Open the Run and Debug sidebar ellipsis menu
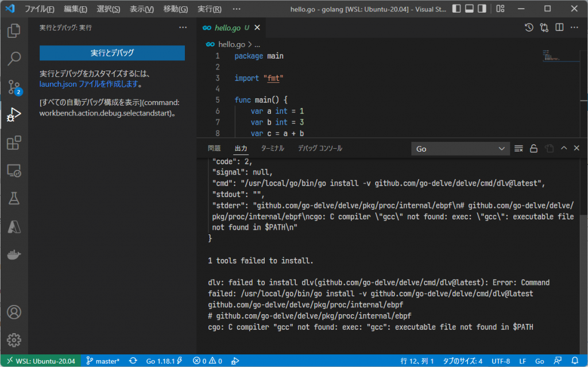This screenshot has height=367, width=588. pos(183,28)
